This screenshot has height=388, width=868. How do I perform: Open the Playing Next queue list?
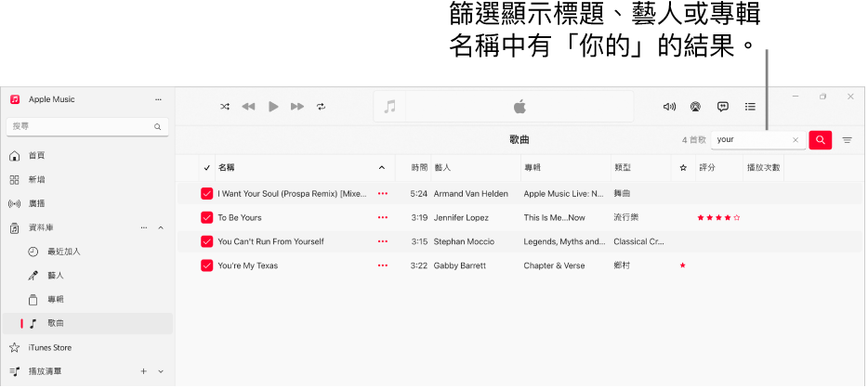click(x=750, y=107)
